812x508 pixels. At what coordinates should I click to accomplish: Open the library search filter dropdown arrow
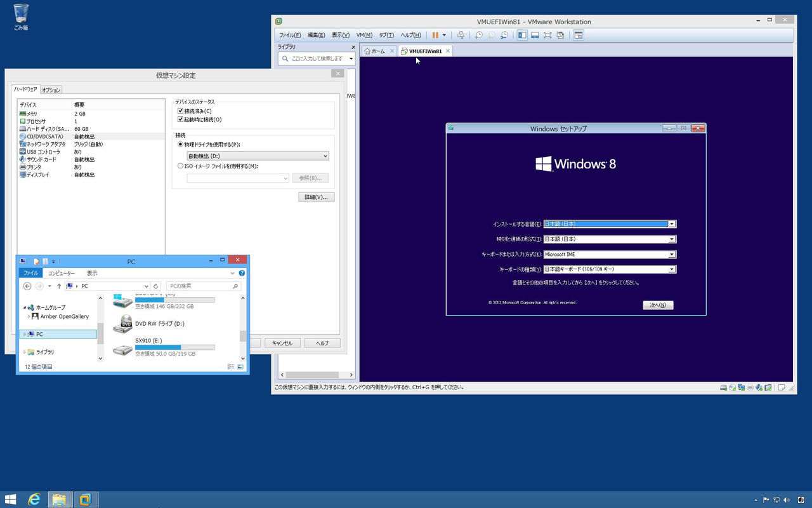pyautogui.click(x=351, y=58)
